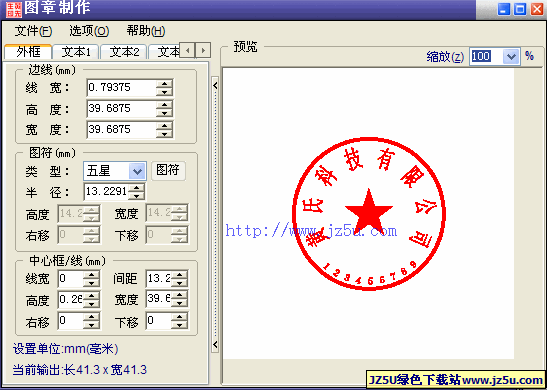Image resolution: width=547 pixels, height=390 pixels.
Task: Click the 边线 高度 field showing 39.6875
Action: [x=121, y=108]
